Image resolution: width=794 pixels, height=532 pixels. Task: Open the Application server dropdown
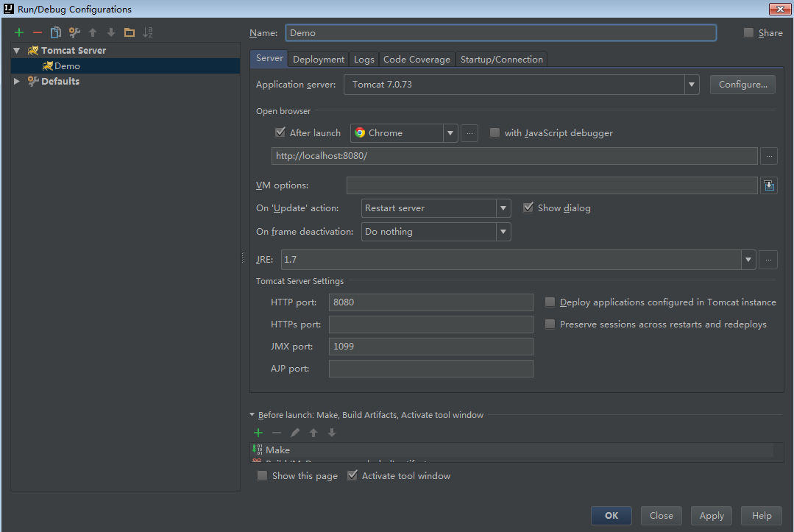coord(692,85)
